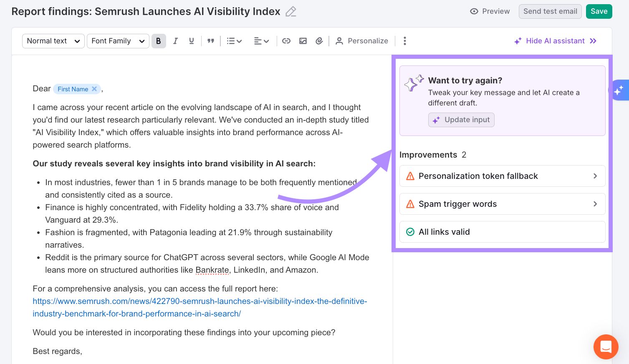Expand the Personalization token fallback item
This screenshot has height=364, width=629.
[502, 176]
